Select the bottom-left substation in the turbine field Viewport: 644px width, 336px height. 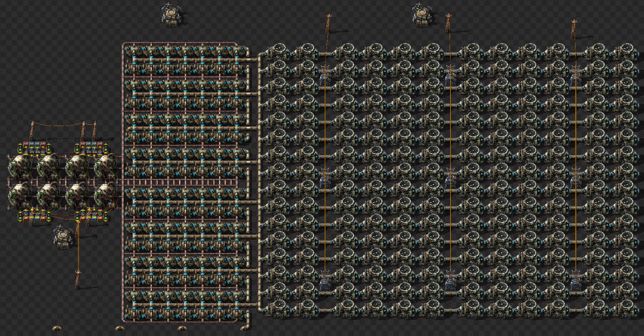(325, 280)
